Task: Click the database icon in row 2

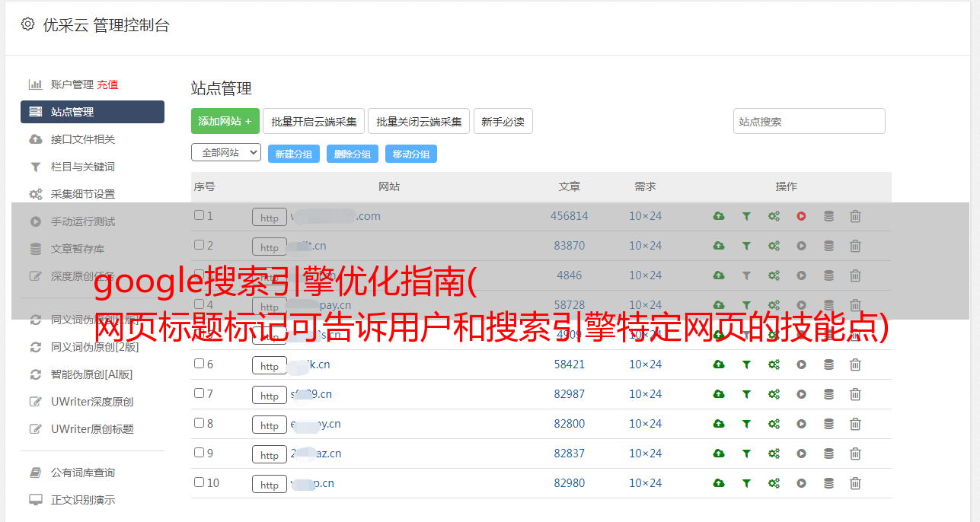Action: coord(828,246)
